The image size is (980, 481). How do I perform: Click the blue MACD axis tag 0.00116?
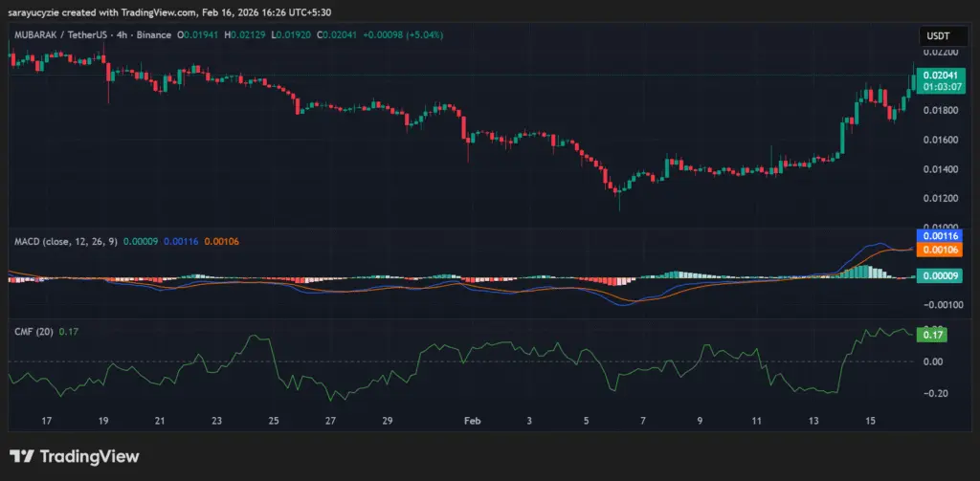tap(938, 235)
